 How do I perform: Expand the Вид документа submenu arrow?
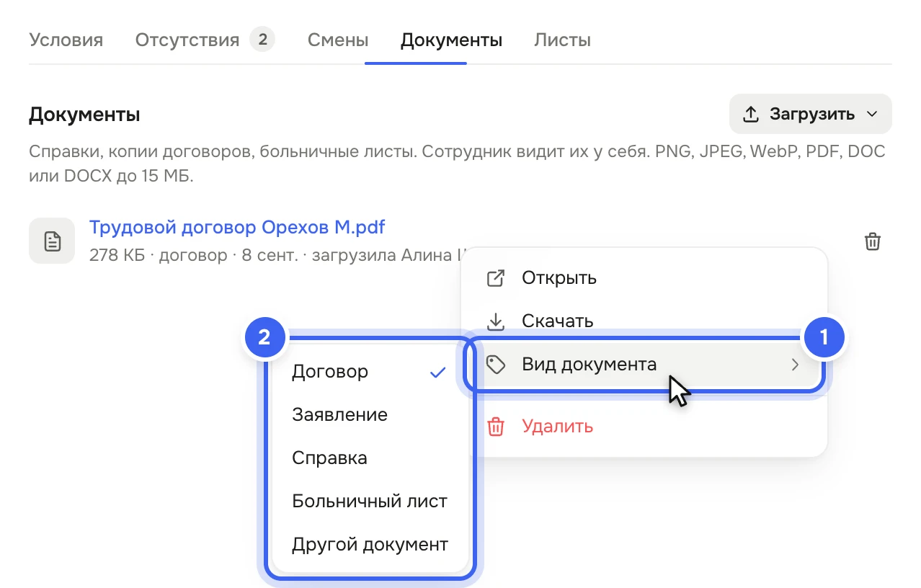click(796, 365)
